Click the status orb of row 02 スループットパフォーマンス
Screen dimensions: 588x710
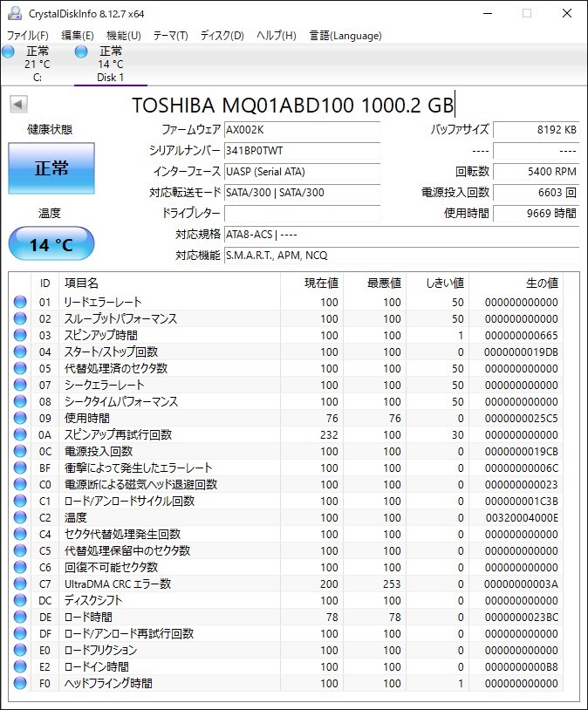point(20,318)
